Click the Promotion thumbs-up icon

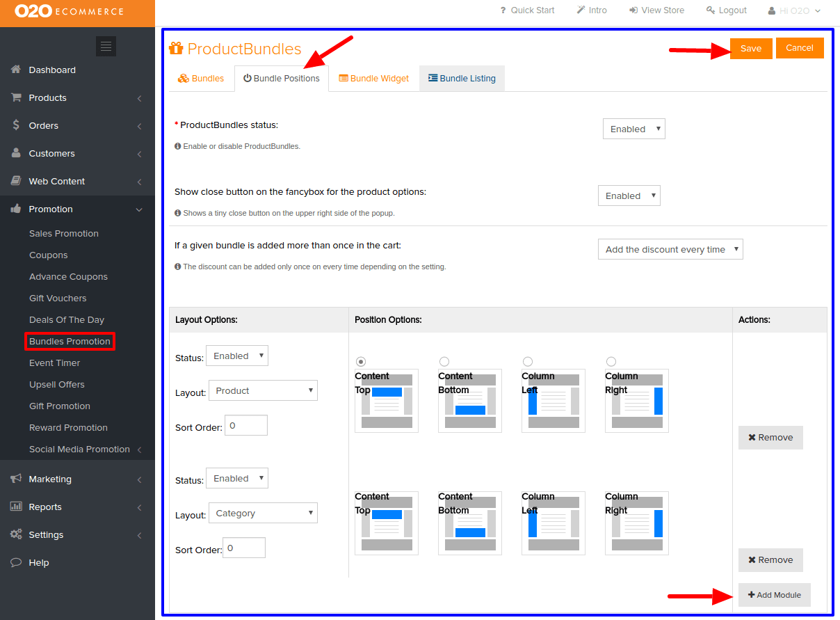pos(15,209)
